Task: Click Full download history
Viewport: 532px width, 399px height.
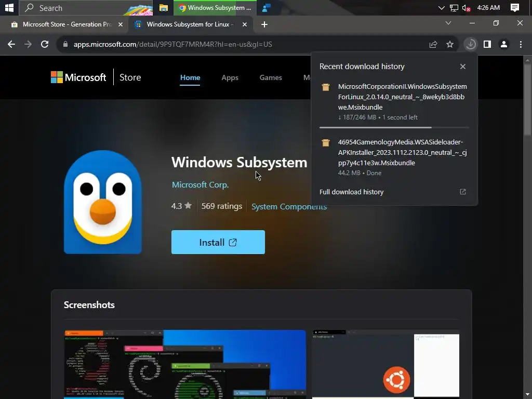Action: (x=351, y=192)
